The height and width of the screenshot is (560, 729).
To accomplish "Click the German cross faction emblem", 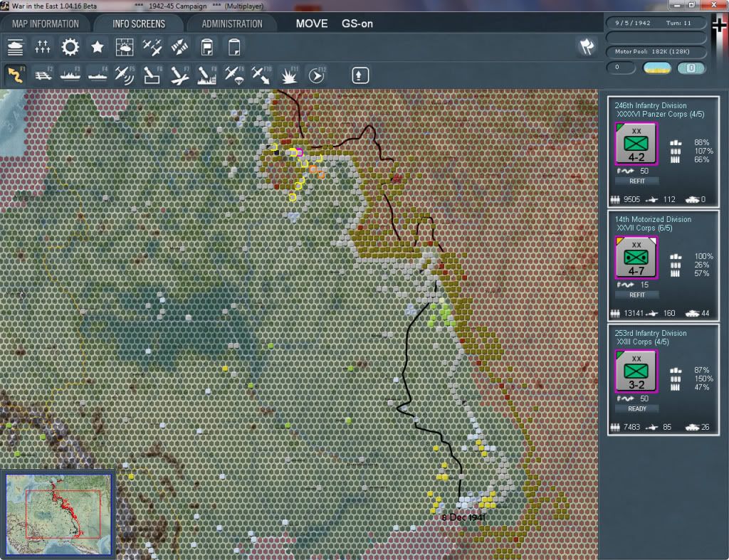I will [x=720, y=24].
